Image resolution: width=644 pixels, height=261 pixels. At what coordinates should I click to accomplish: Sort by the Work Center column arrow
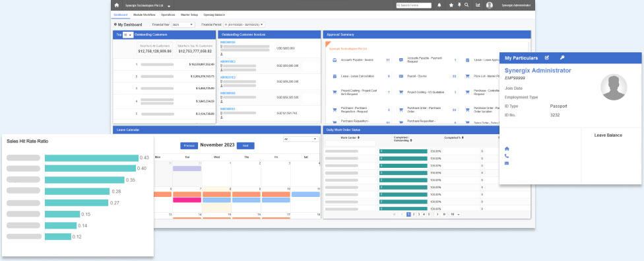pyautogui.click(x=358, y=137)
